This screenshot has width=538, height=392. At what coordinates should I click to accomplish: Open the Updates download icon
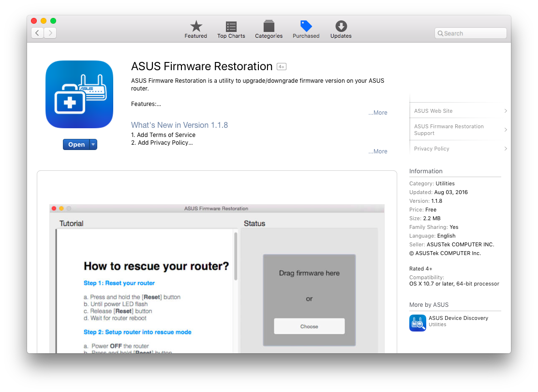click(341, 26)
